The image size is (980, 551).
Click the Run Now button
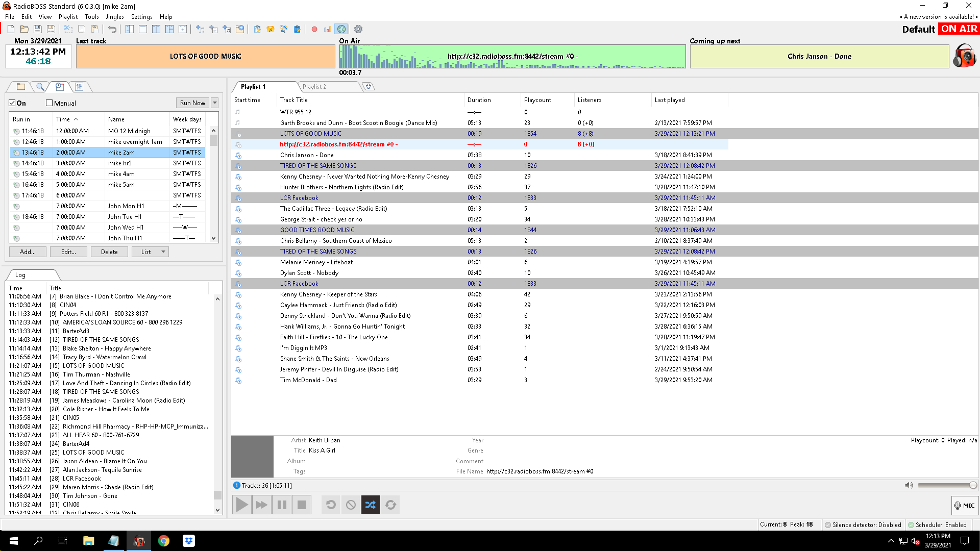(x=192, y=103)
